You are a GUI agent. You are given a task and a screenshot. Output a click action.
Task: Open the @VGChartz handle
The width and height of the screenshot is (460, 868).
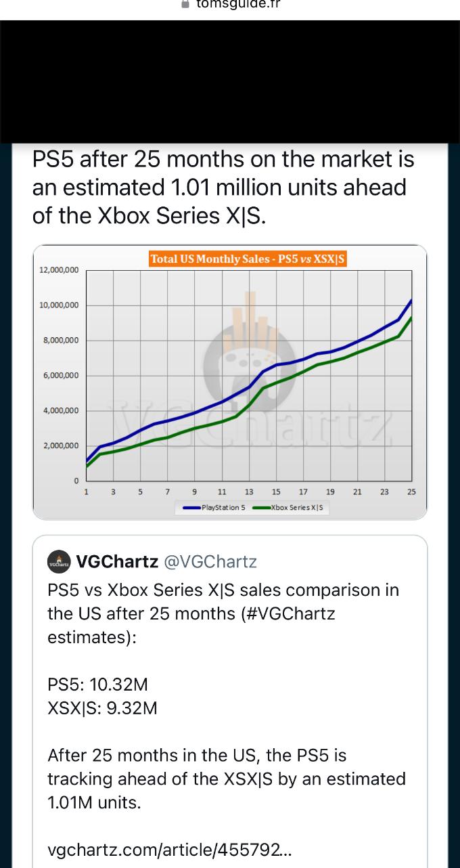[x=210, y=561]
